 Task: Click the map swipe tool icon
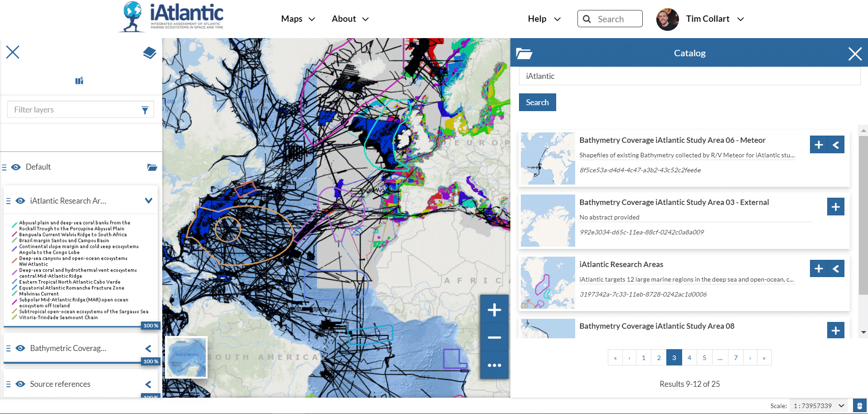[79, 81]
